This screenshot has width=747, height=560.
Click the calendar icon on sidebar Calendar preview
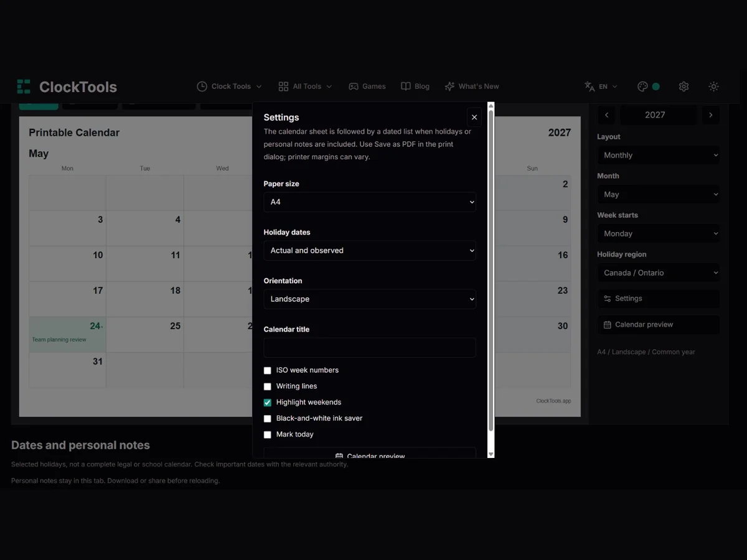608,325
